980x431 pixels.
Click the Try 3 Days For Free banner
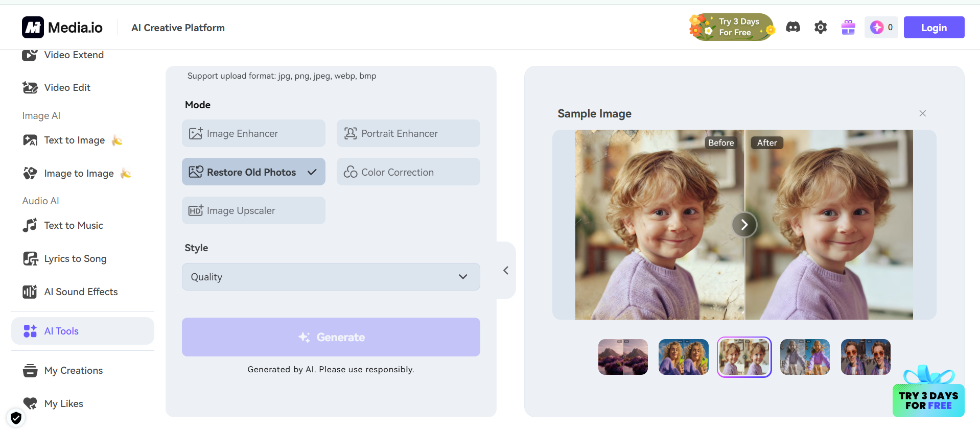coord(732,27)
